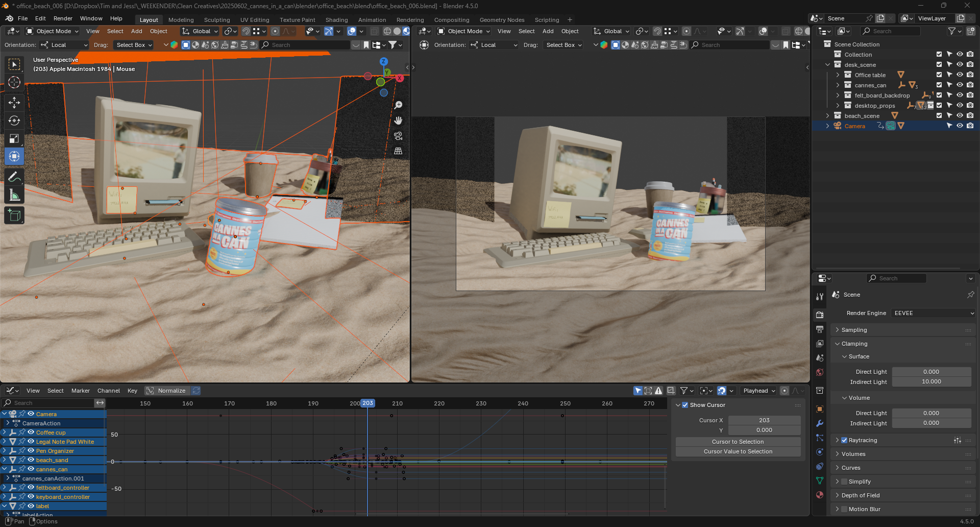This screenshot has width=980, height=527.
Task: Select the Annotate pencil tool
Action: click(14, 177)
